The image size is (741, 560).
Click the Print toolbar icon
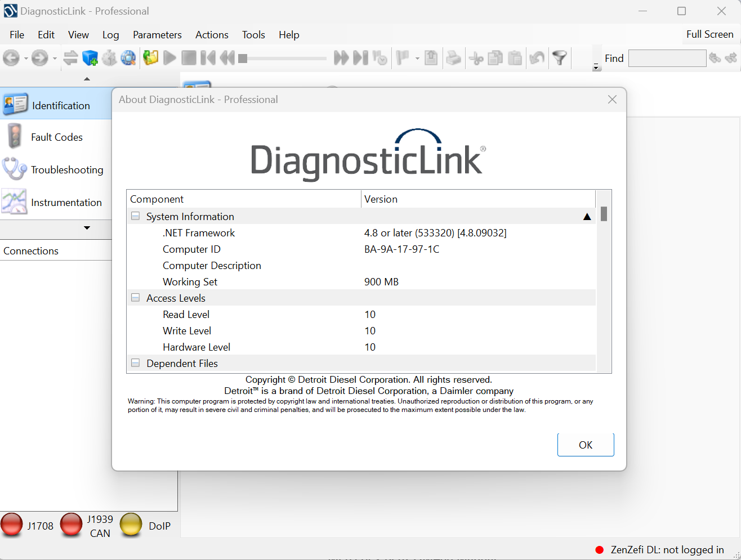pos(453,57)
